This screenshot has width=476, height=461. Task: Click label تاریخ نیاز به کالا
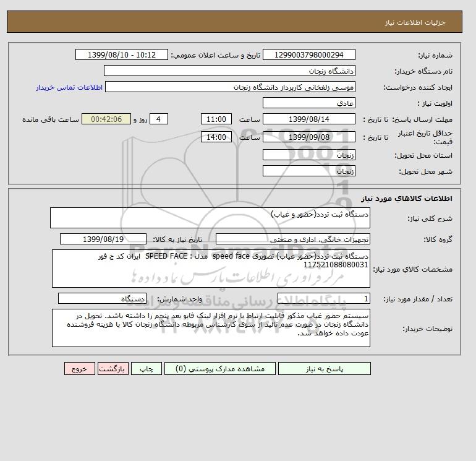click(x=177, y=239)
